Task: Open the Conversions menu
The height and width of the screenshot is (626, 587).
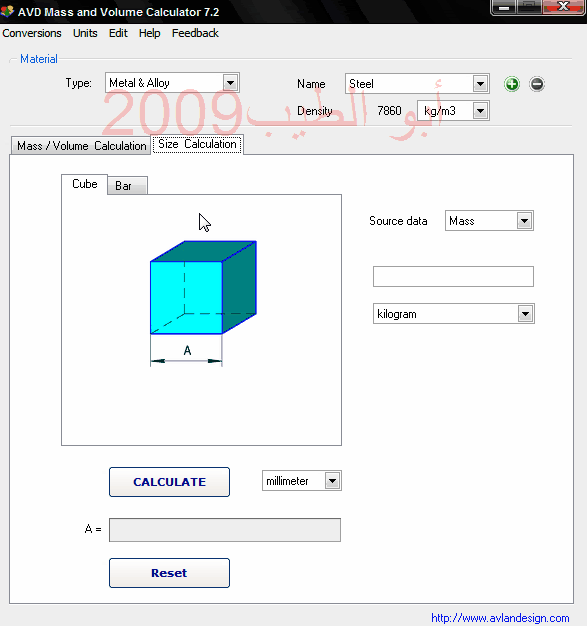Action: pyautogui.click(x=32, y=33)
